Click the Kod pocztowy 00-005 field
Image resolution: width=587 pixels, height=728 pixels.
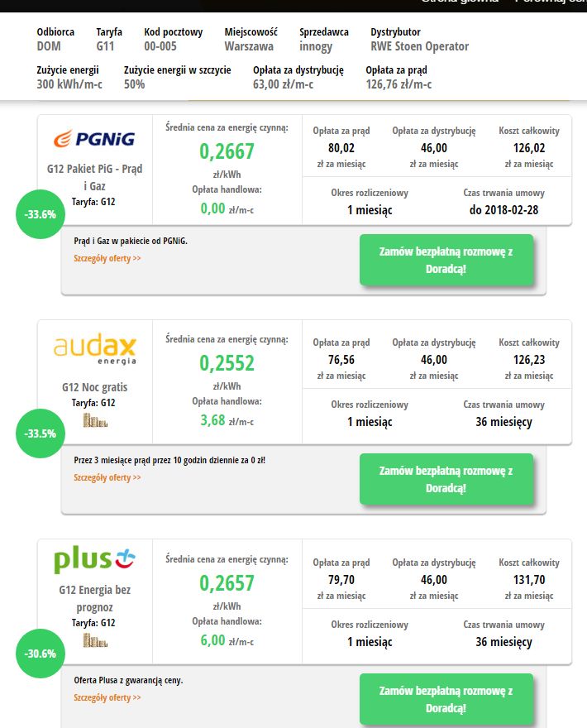[x=173, y=39]
